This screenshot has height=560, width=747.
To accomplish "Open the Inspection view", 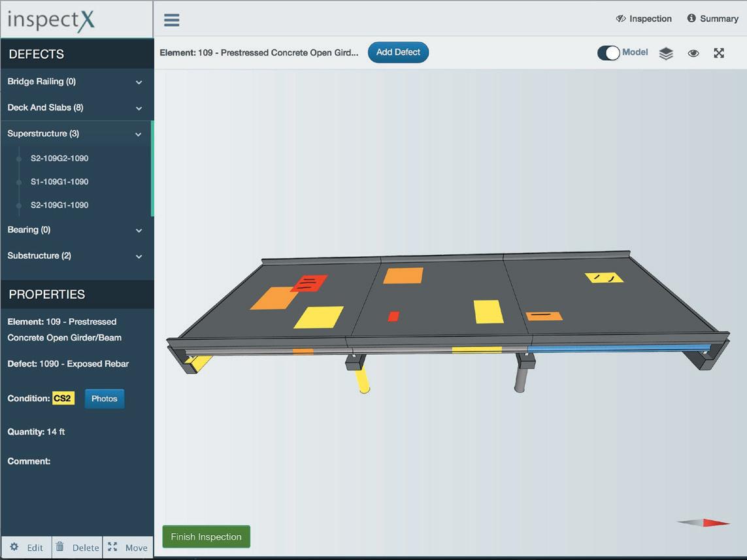I will click(x=644, y=18).
